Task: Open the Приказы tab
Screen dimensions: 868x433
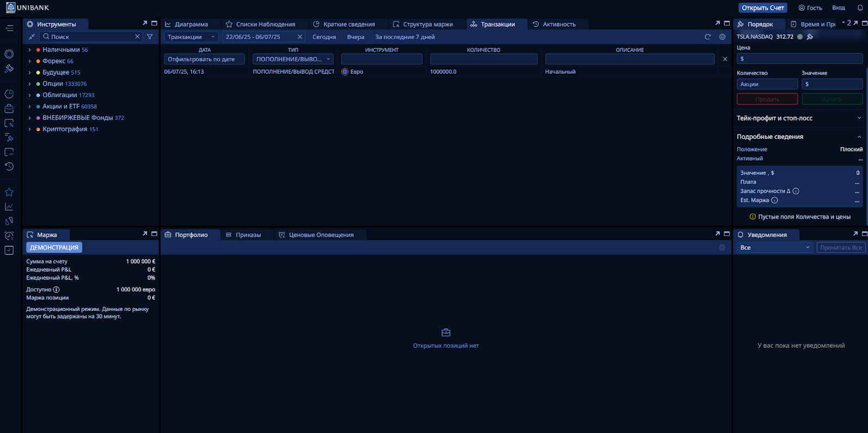Action: tap(243, 235)
